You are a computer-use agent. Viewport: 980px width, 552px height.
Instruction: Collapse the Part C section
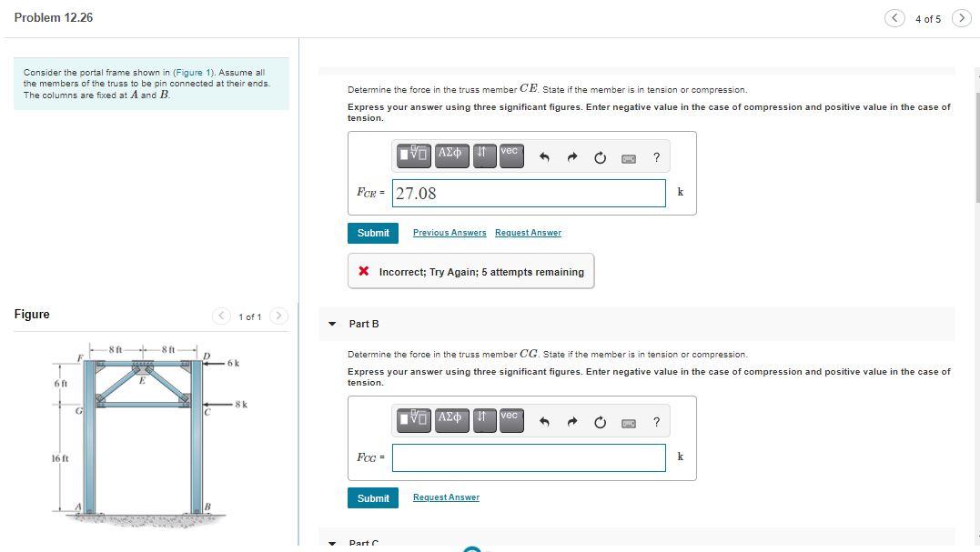(x=332, y=543)
